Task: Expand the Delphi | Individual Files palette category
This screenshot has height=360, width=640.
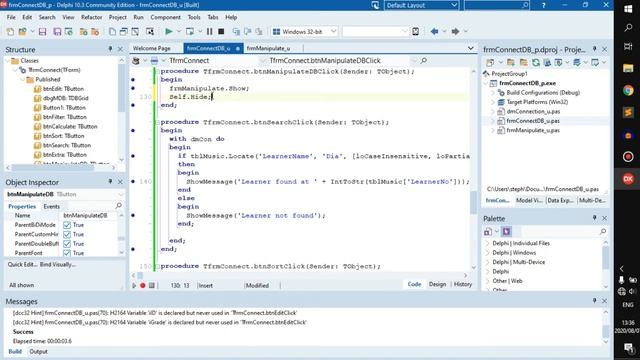Action: point(487,243)
